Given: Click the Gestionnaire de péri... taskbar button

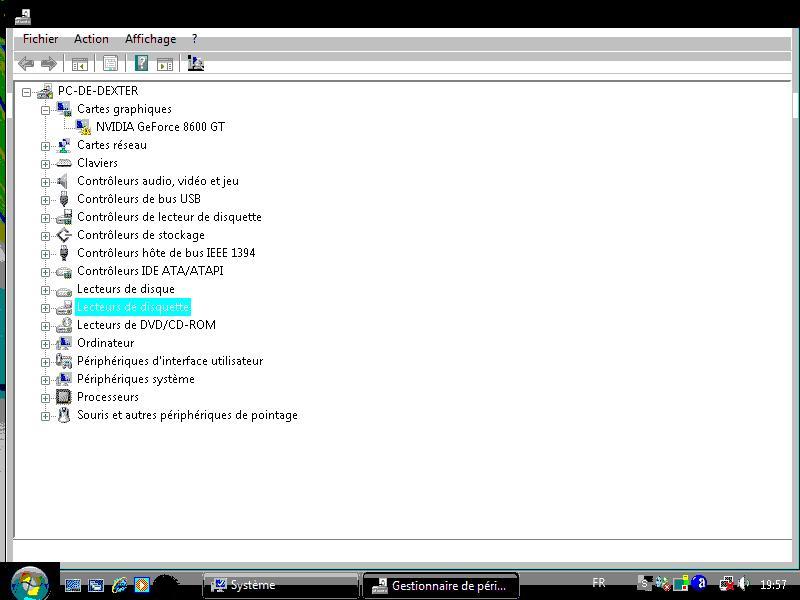Looking at the screenshot, I should (x=441, y=585).
